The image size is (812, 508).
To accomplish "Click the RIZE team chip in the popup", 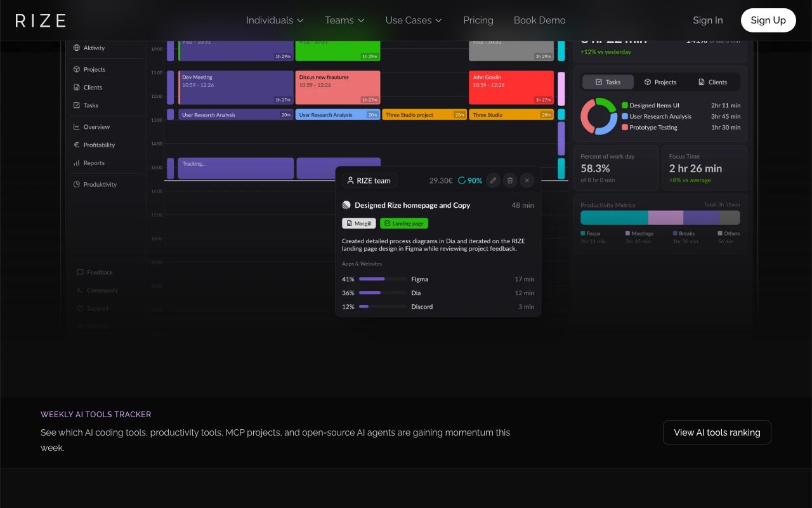I will point(369,180).
